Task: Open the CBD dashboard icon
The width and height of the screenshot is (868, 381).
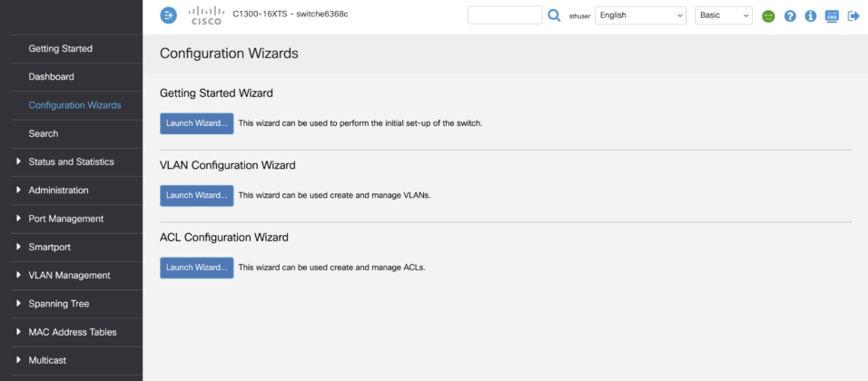Action: coord(832,16)
